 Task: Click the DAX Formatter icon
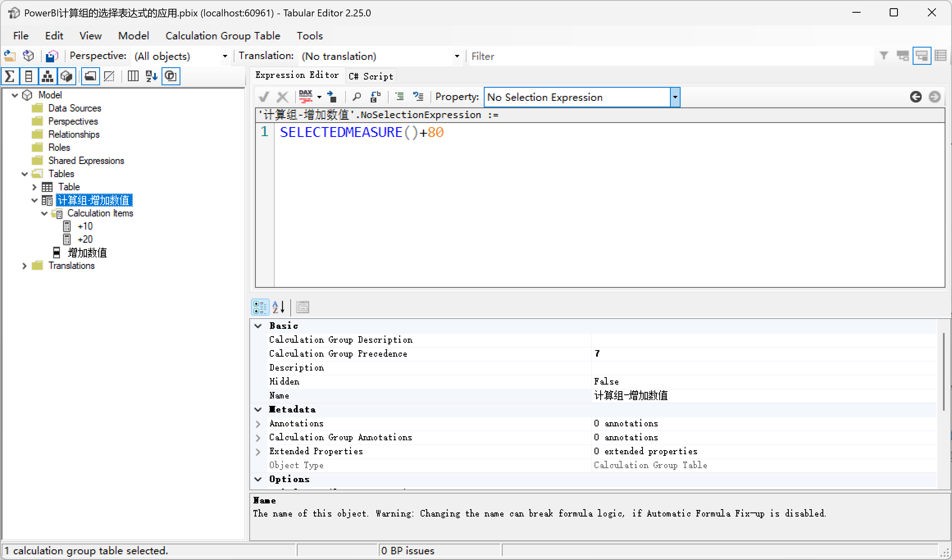[306, 97]
